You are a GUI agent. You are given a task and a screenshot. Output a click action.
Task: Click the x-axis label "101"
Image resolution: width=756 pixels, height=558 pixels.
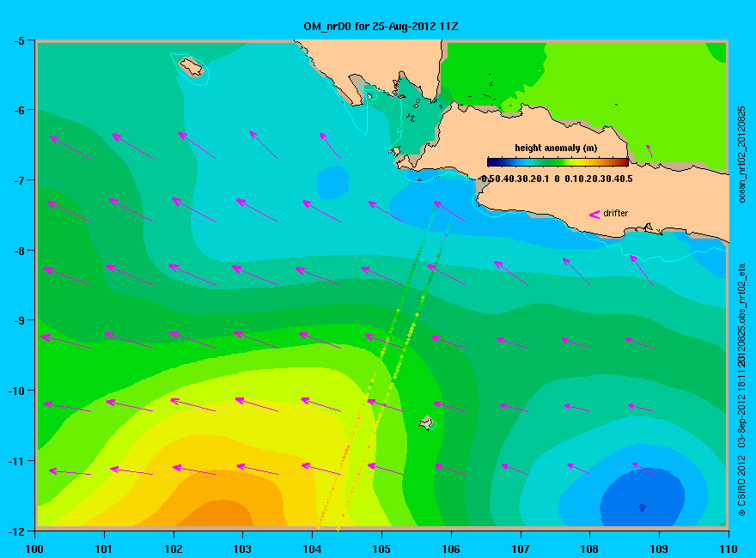(x=104, y=549)
